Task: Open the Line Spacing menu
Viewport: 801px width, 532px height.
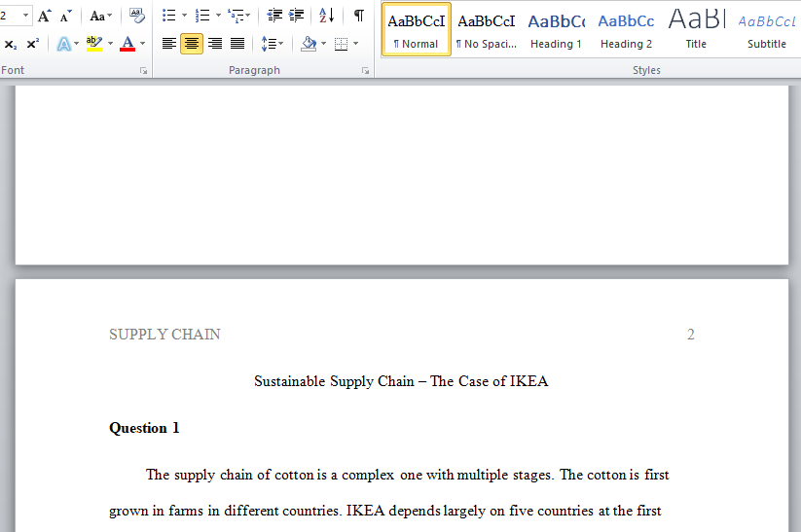Action: pyautogui.click(x=272, y=44)
